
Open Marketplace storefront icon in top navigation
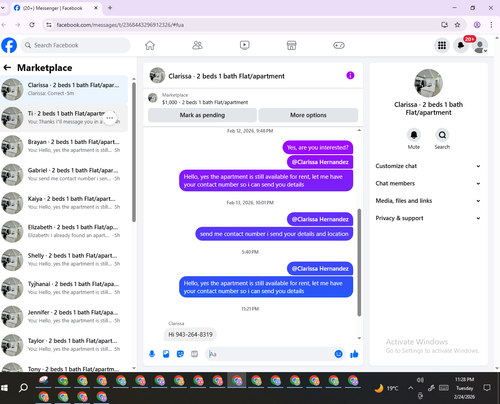point(292,45)
